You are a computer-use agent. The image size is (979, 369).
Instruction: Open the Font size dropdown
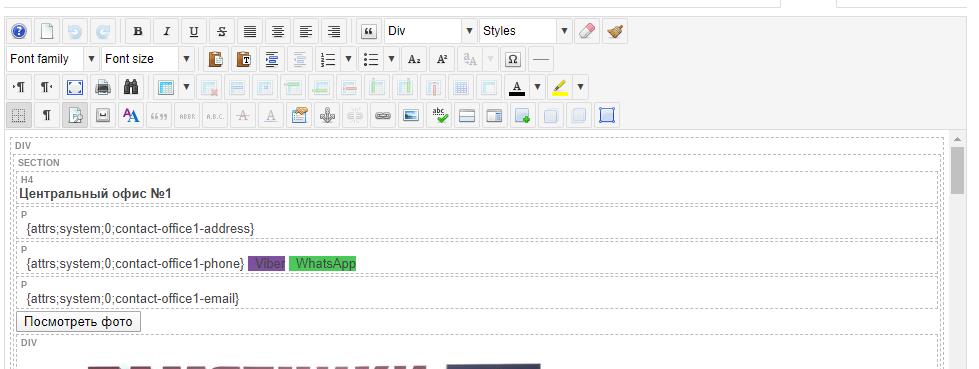click(x=148, y=59)
